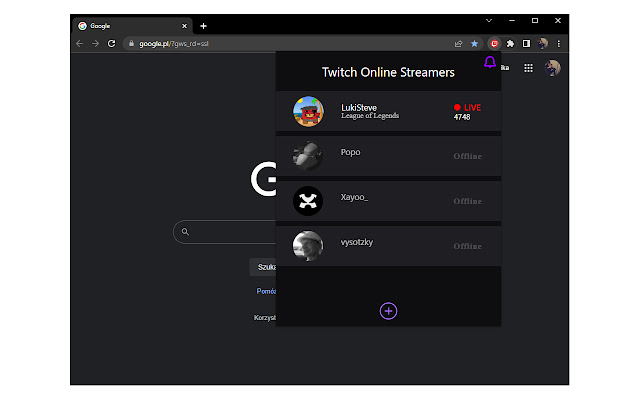Viewport: 640px width, 400px height.
Task: Click the Google logo on the page
Action: 264,179
